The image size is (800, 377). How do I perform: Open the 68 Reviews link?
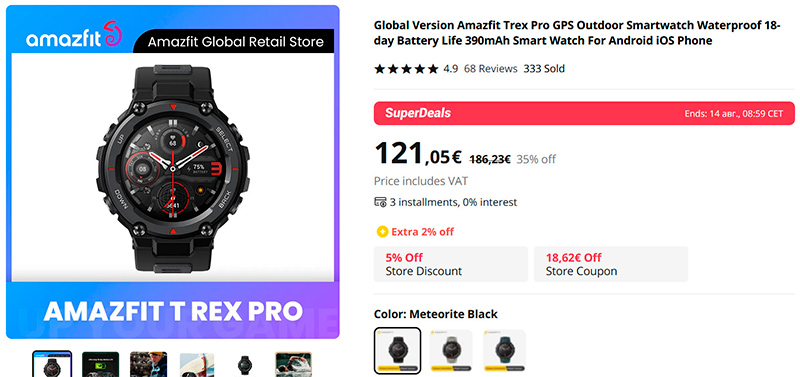pyautogui.click(x=490, y=68)
